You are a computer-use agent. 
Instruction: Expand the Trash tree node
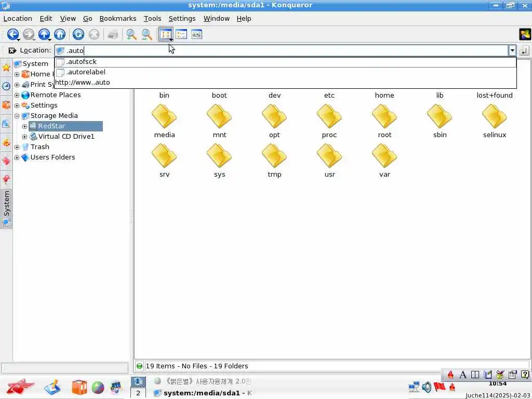pos(17,147)
